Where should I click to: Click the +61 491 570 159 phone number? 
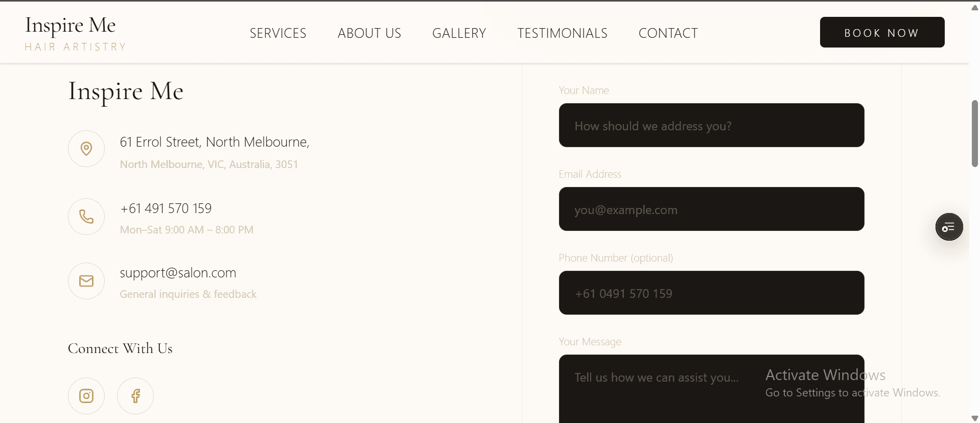click(166, 208)
